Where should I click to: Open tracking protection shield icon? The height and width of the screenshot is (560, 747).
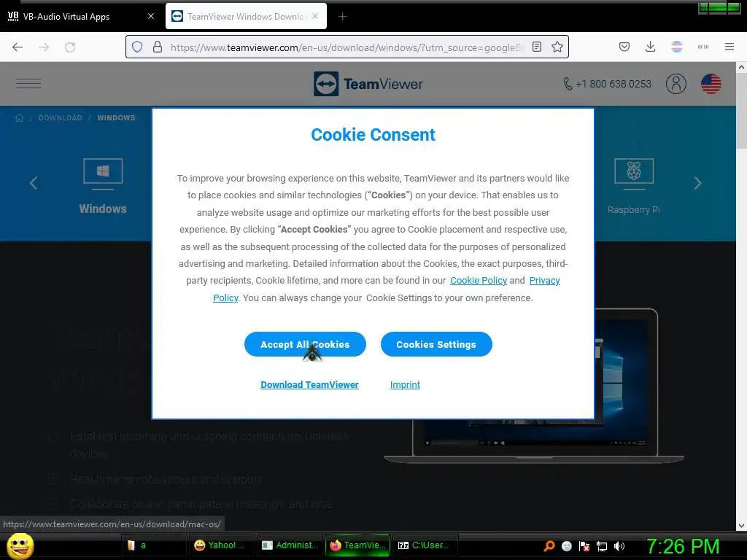(137, 47)
